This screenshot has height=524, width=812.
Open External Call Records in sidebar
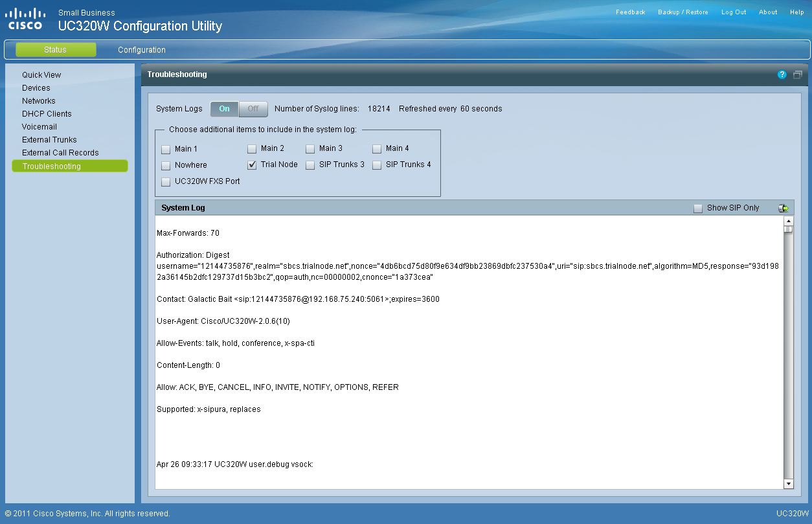60,153
